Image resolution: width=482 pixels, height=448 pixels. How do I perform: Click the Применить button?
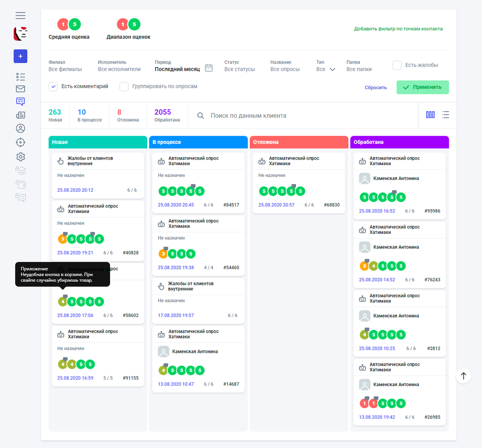click(x=423, y=87)
